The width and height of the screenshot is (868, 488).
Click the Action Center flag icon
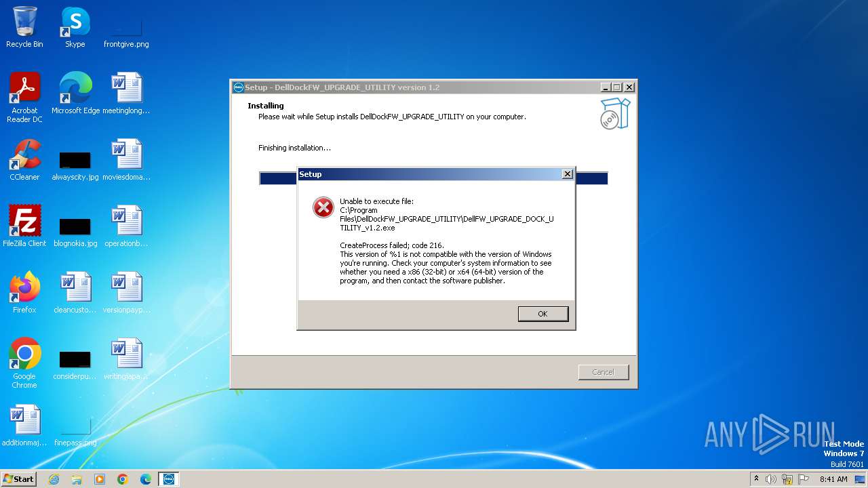coord(804,479)
